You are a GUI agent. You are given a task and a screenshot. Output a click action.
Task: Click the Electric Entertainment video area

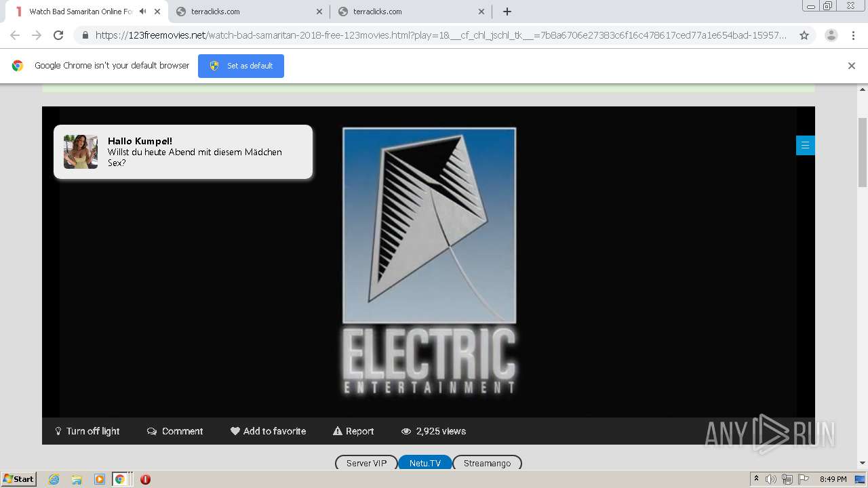point(429,262)
